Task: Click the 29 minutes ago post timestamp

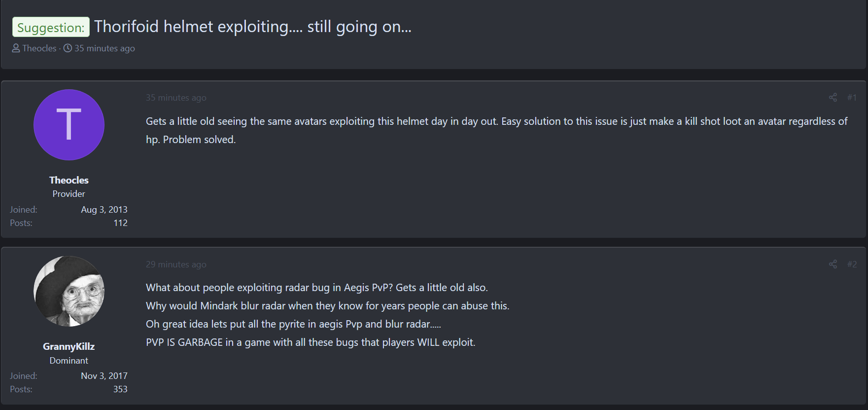Action: [176, 264]
